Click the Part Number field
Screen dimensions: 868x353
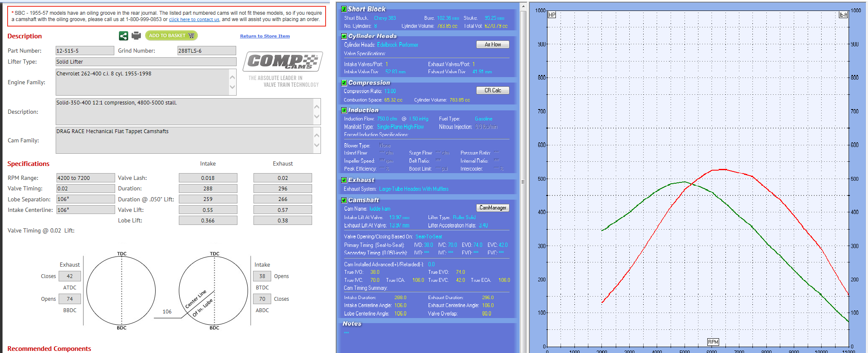click(84, 51)
